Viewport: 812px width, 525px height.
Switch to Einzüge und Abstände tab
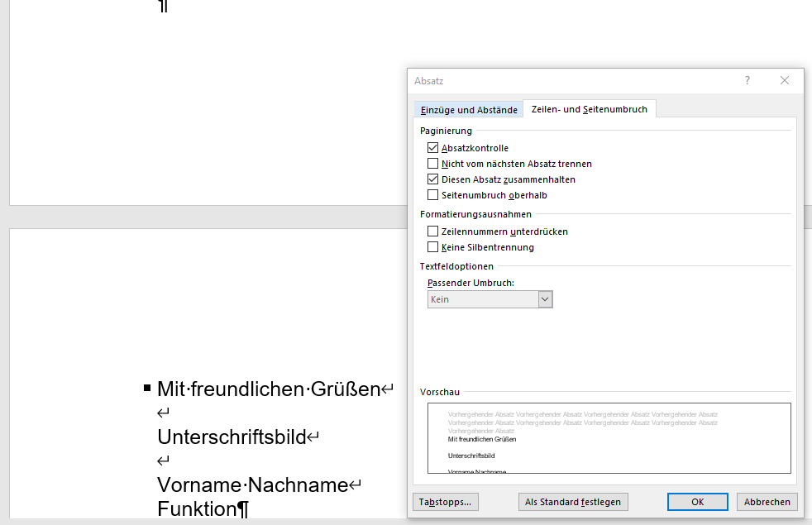[x=469, y=109]
